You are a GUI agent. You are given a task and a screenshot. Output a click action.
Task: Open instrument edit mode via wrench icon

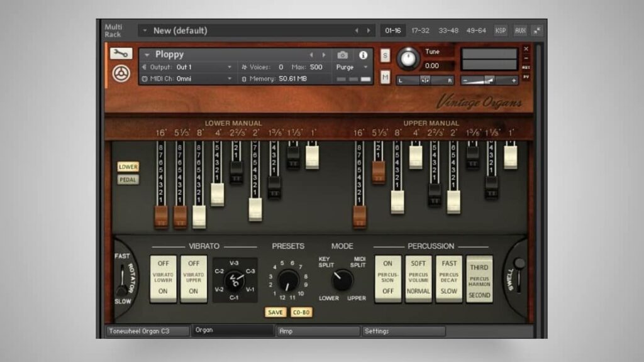click(x=121, y=54)
